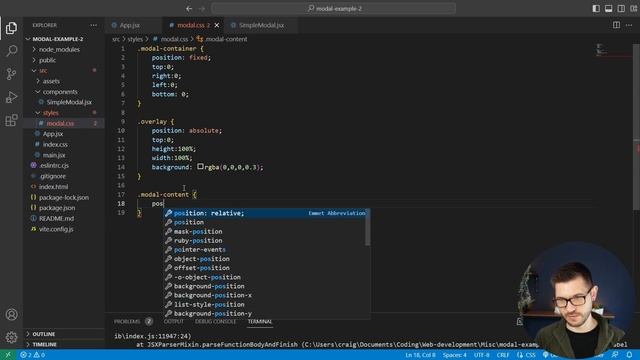This screenshot has width=640, height=360.
Task: Open index.html in the file tree
Action: tap(63, 187)
